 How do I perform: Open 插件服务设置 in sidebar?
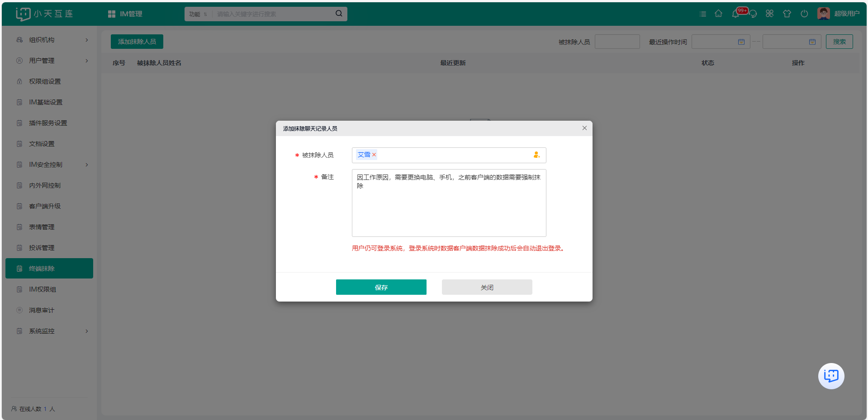tap(49, 123)
